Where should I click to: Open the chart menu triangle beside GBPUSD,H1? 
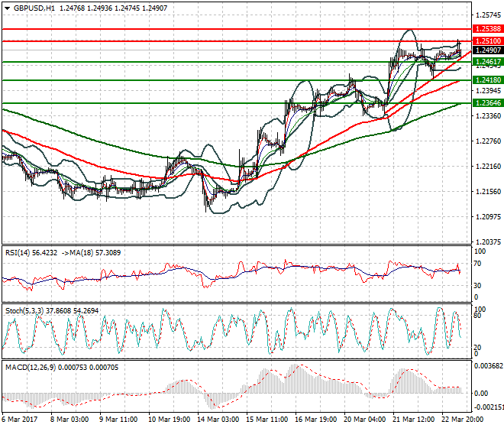[8, 8]
